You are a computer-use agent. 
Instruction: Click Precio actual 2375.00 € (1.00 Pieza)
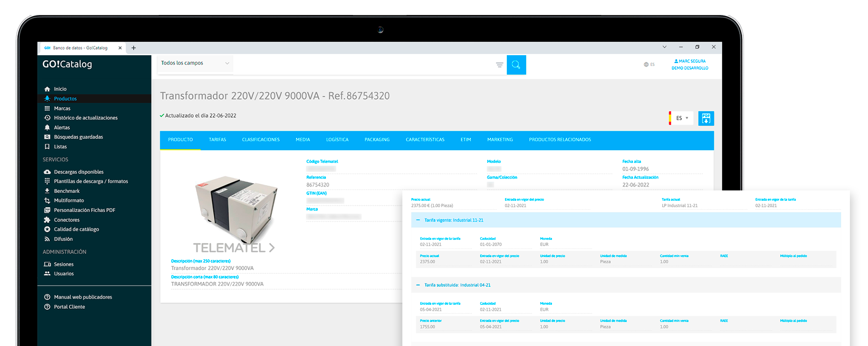[x=432, y=206]
